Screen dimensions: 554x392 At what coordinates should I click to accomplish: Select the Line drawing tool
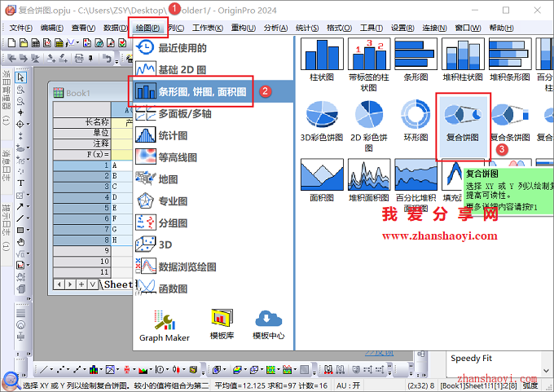(x=20, y=218)
